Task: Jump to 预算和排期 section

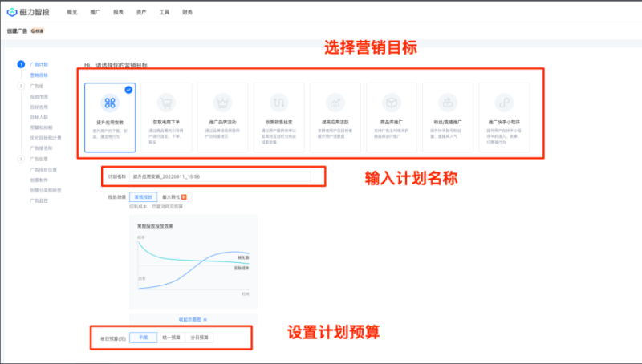Action: click(41, 127)
